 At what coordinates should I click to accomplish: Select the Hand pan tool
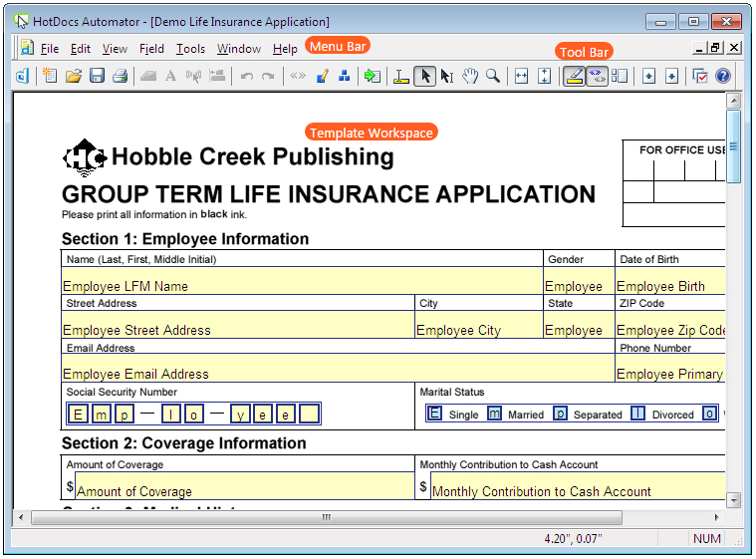pyautogui.click(x=470, y=76)
